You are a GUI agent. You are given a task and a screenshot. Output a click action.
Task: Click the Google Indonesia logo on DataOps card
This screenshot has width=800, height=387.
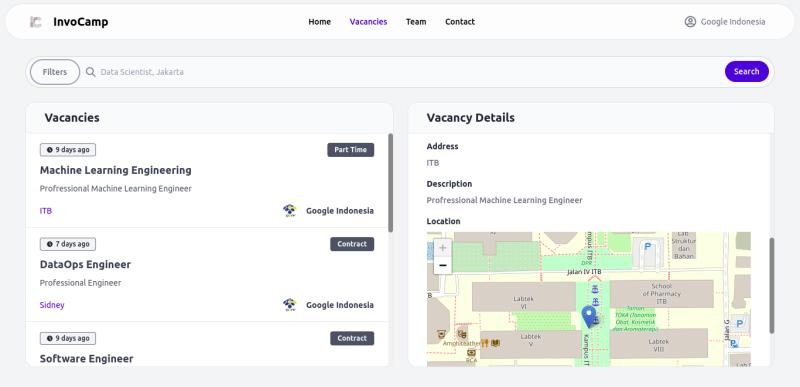point(290,305)
